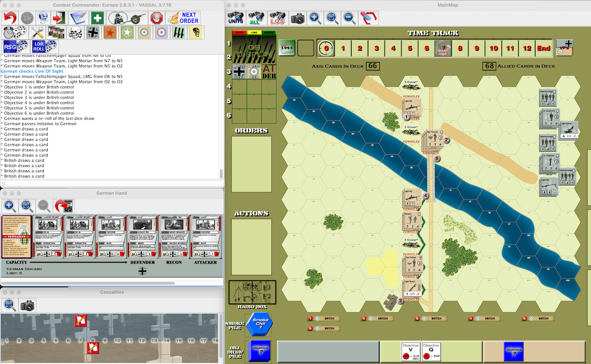Click objective marker 5 on the bridge
This screenshot has height=364, width=591.
coord(437,158)
